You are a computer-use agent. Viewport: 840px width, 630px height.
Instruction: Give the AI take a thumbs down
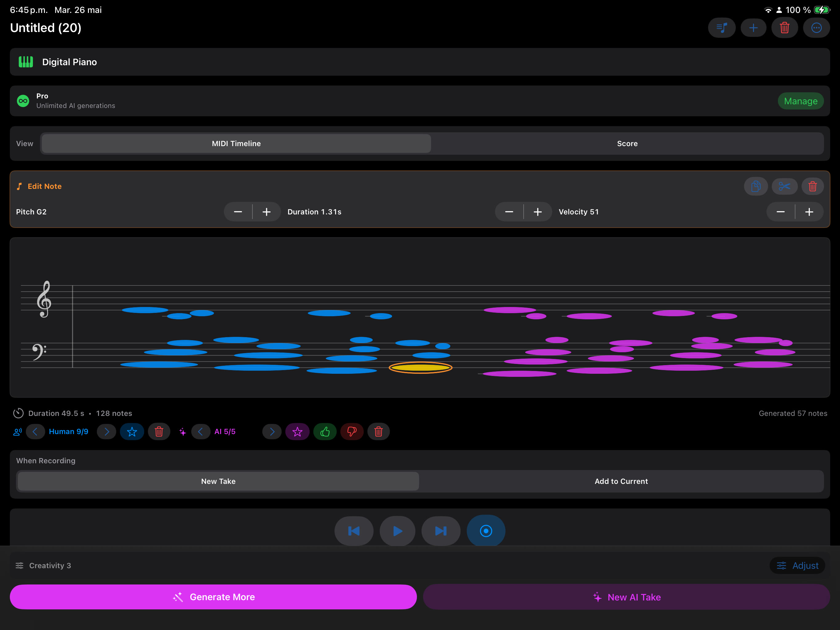coord(352,432)
